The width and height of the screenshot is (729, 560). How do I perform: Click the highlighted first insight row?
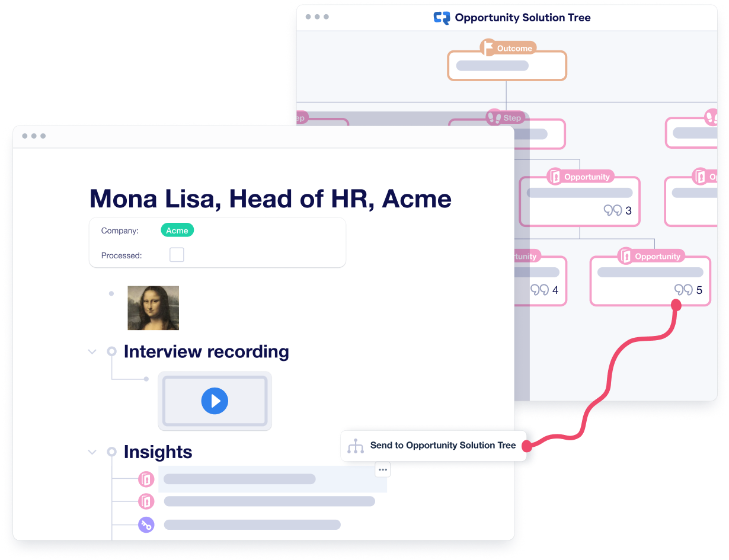tap(273, 479)
